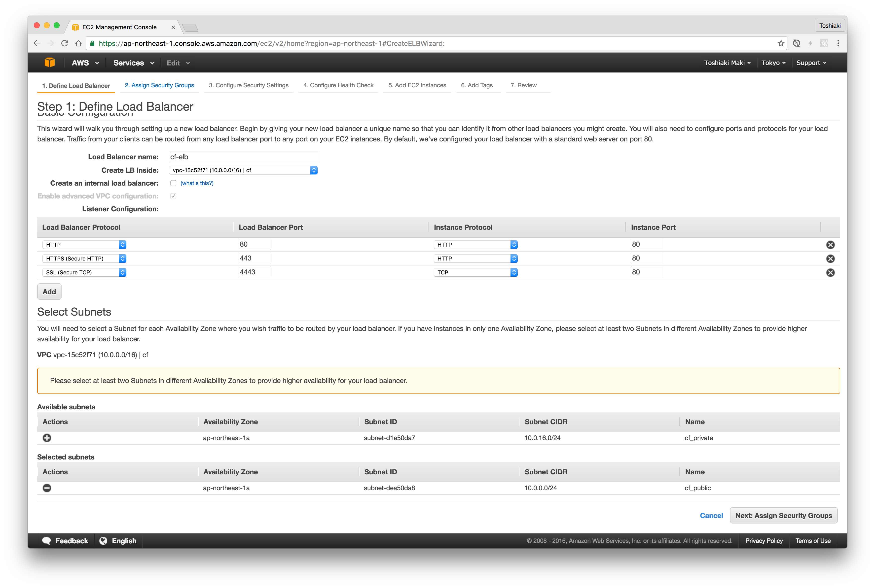Select subnet ID subnet-d1a50da7 text
This screenshot has height=588, width=875.
[389, 438]
